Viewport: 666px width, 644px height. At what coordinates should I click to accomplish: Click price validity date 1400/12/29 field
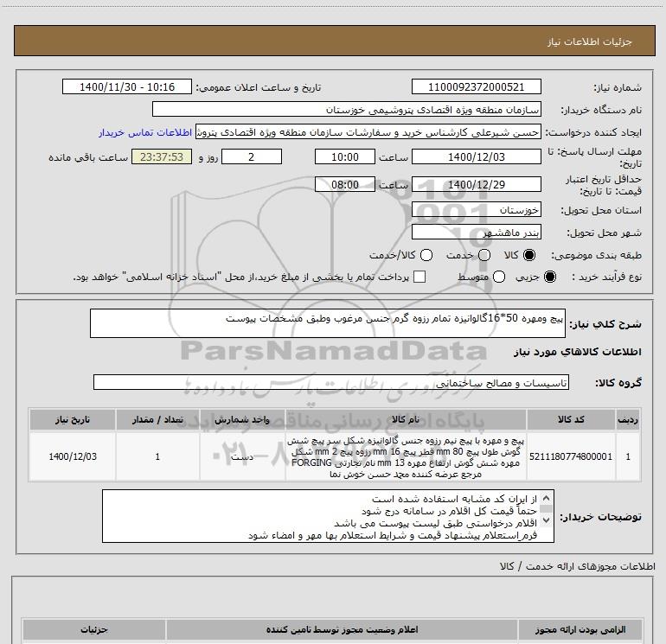coord(476,184)
